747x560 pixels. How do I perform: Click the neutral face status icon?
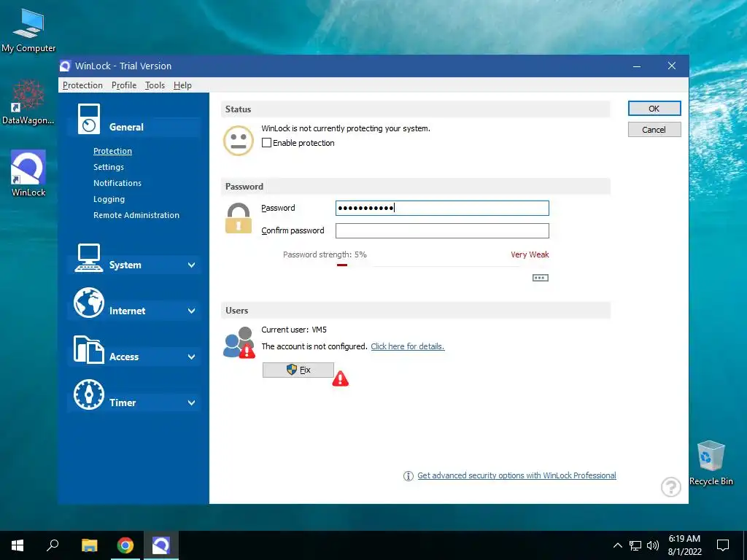tap(239, 141)
